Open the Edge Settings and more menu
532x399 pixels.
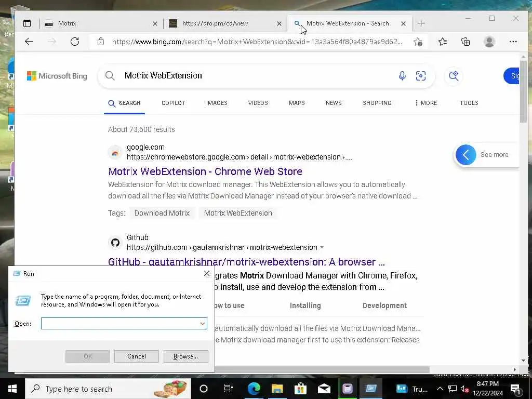coord(513,42)
